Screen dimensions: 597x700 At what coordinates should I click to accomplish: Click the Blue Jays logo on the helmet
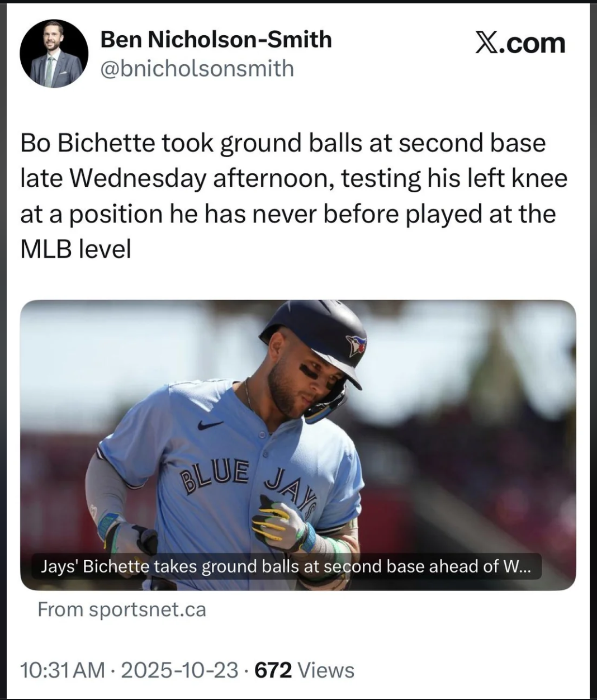pos(356,346)
